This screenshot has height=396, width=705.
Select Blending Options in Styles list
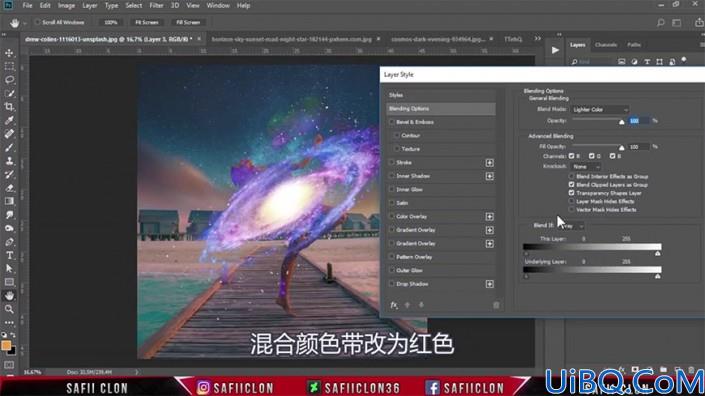(441, 108)
